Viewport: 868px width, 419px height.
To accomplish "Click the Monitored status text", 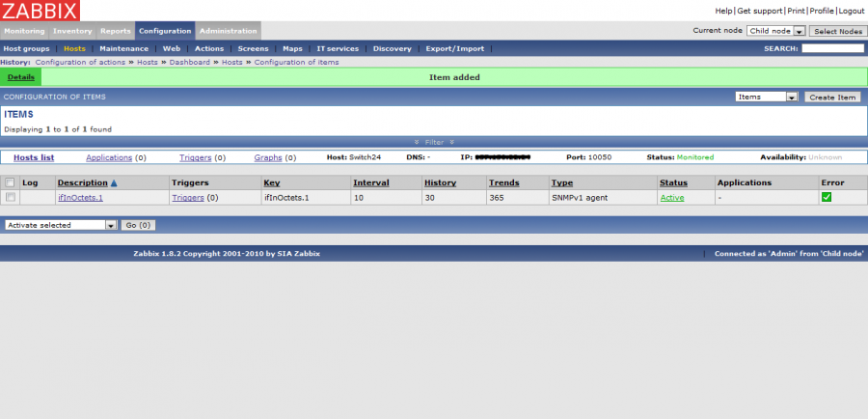I will tap(695, 157).
